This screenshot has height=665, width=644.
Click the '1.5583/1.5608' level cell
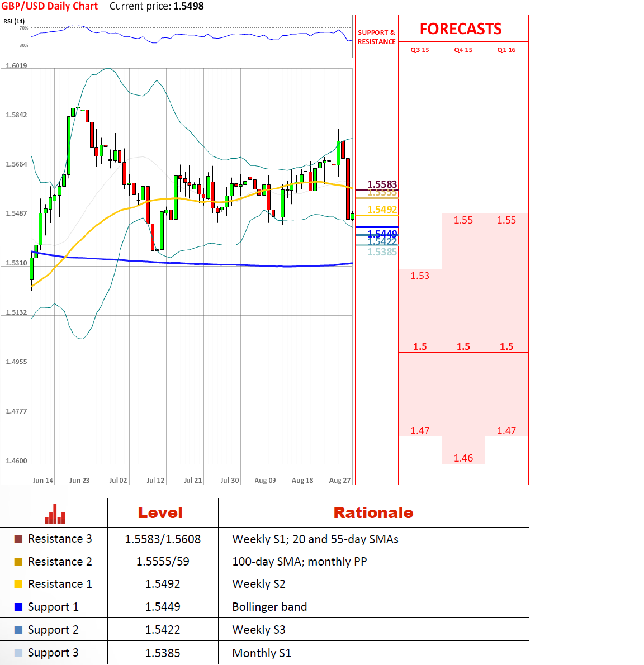pos(163,539)
